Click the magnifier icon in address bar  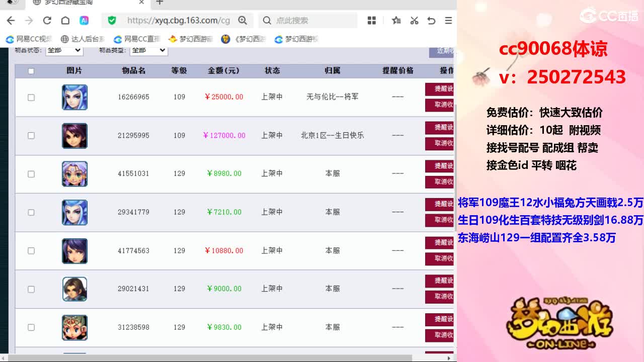[243, 21]
